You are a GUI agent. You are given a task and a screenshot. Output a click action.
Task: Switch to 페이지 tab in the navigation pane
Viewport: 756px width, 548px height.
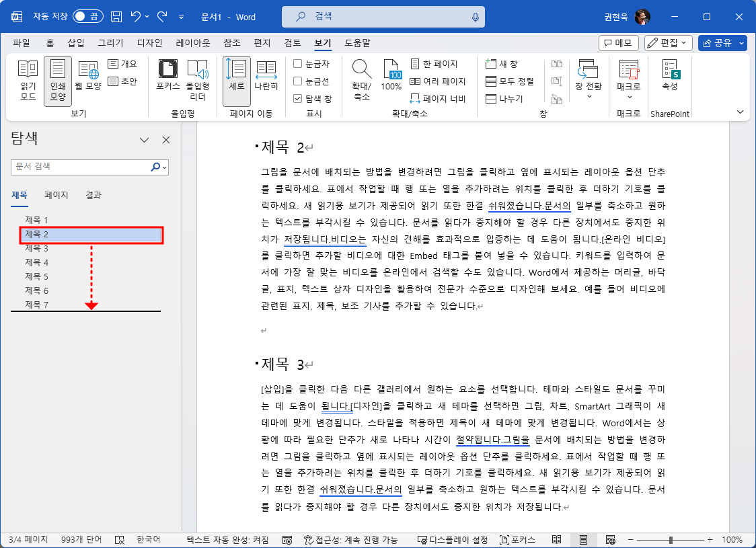(x=56, y=195)
